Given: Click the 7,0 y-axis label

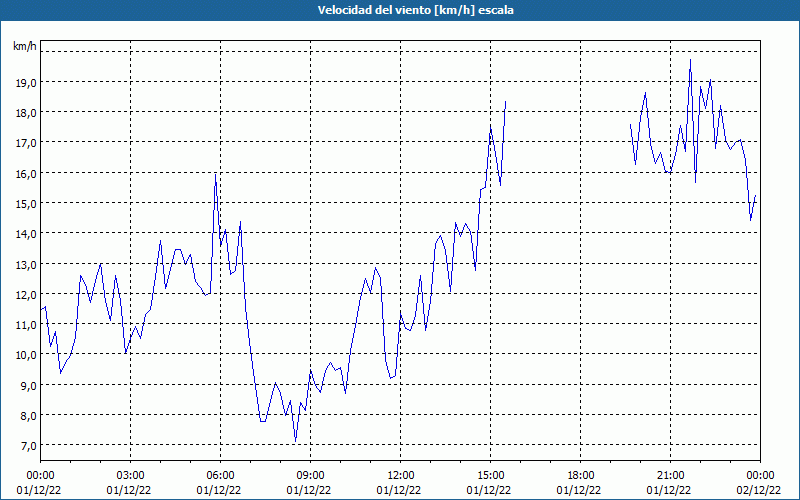Looking at the screenshot, I should (29, 445).
